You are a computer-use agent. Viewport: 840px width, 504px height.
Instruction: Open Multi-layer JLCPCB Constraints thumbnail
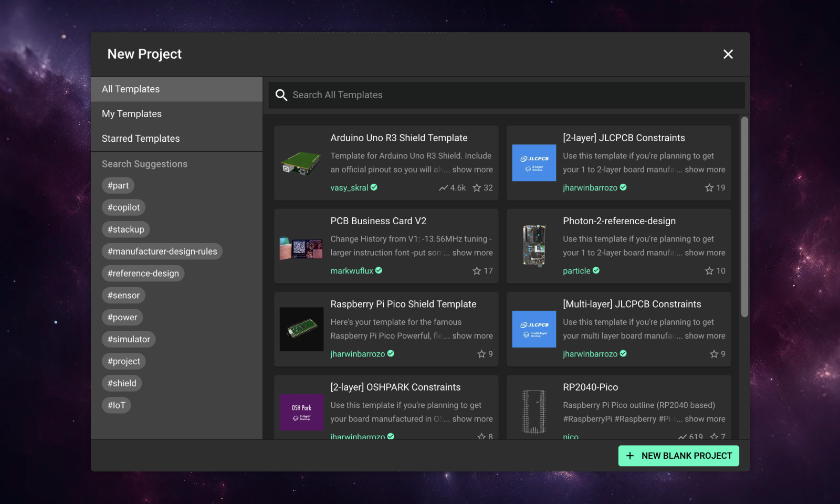(x=534, y=329)
